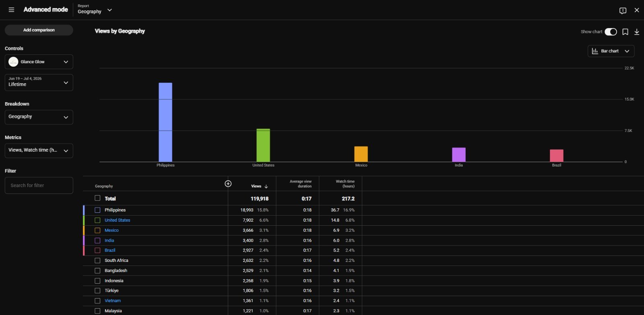Tick the Philippines row checkbox
Screen dimensions: 644x315
tap(97, 210)
